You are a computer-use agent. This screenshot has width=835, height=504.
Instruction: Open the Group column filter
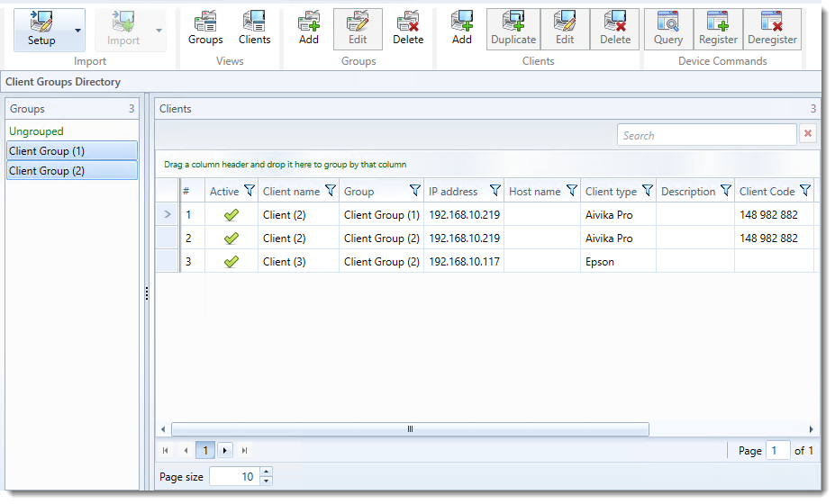coord(415,191)
